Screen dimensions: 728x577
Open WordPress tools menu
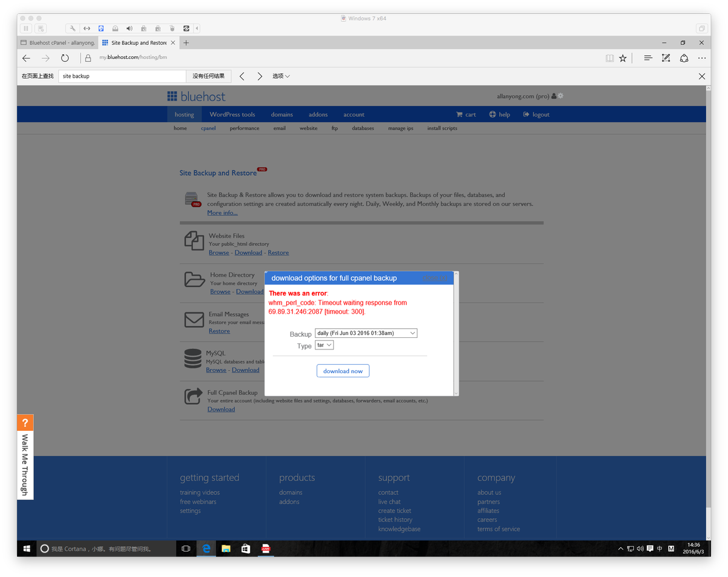(232, 115)
